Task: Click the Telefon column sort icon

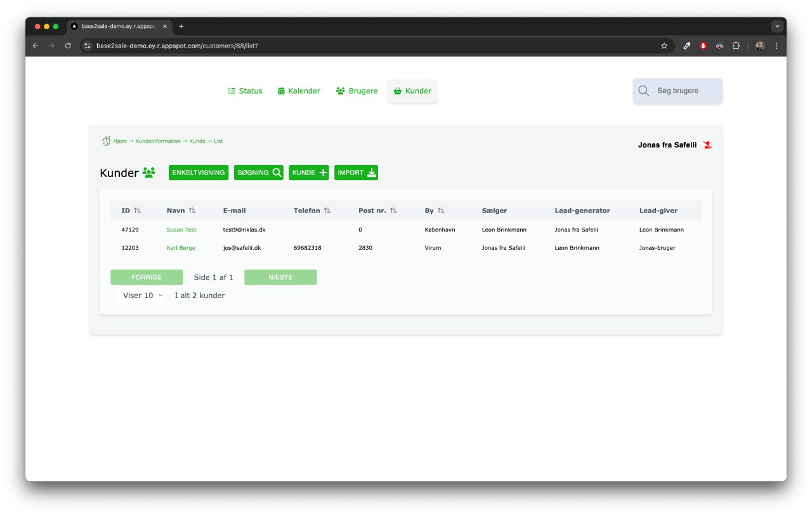Action: coord(327,211)
